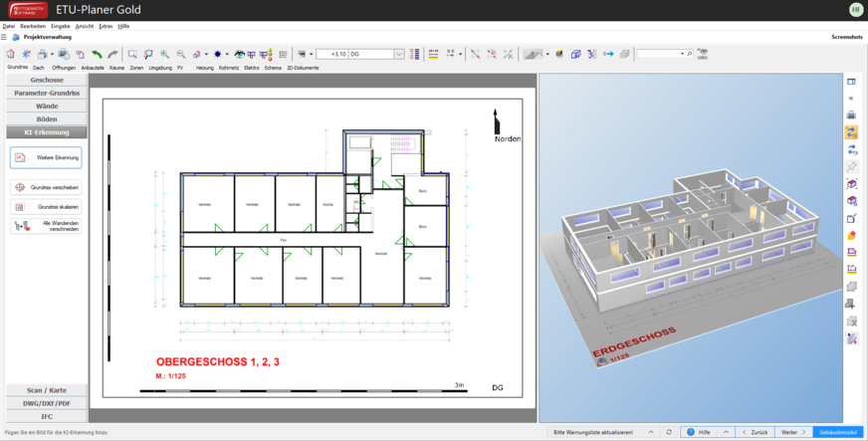
Task: Switch to the 2D-Dokumente tab
Action: point(303,68)
